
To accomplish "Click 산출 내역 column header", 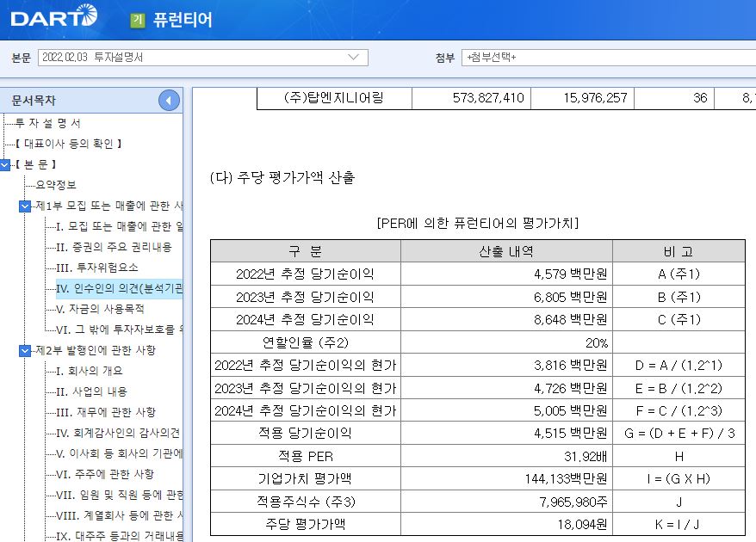I will (505, 251).
